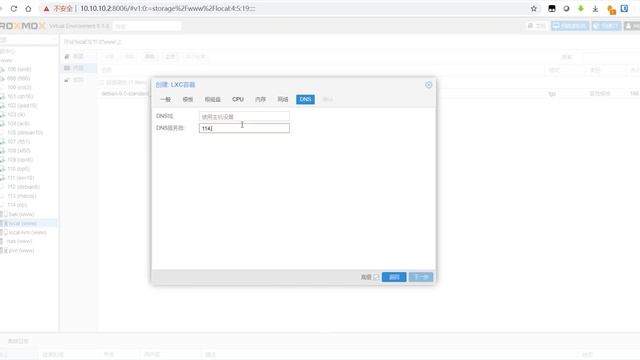This screenshot has height=360, width=640.
Task: Open the root disk tab left of CPU
Action: coord(213,99)
